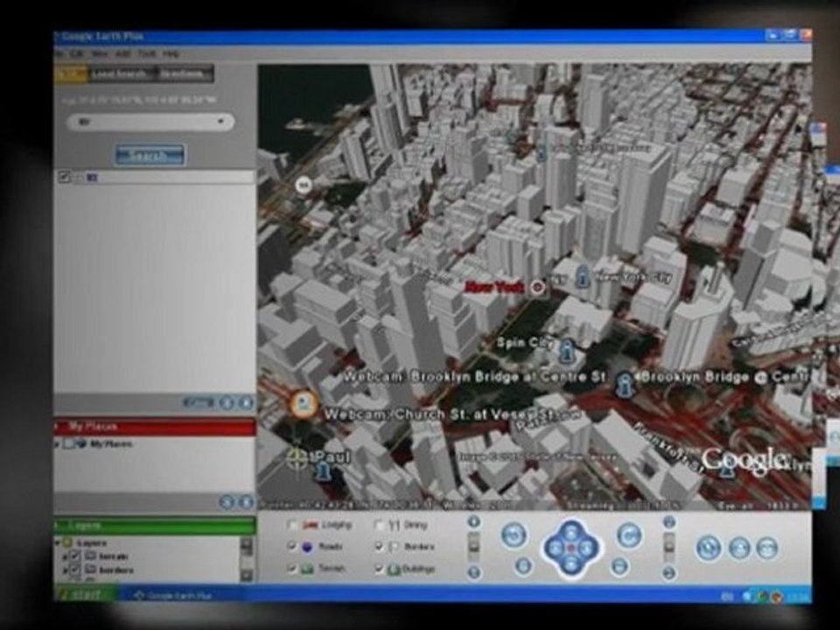
Task: Open the Tools menu
Action: pos(146,54)
